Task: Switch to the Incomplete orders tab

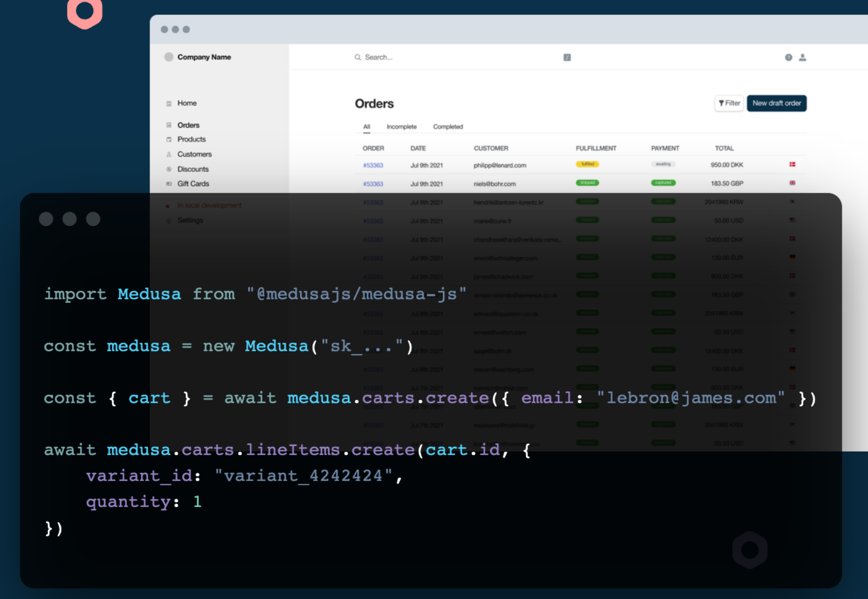Action: (401, 127)
